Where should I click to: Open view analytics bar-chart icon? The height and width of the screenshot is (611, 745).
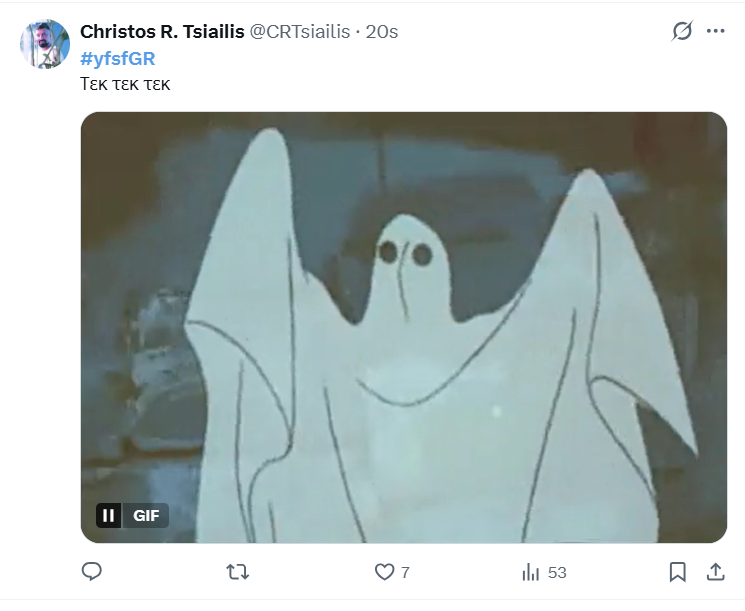point(530,572)
